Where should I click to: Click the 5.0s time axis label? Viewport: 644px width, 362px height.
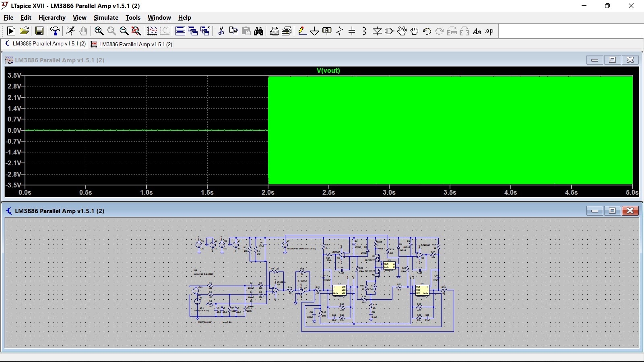[632, 192]
